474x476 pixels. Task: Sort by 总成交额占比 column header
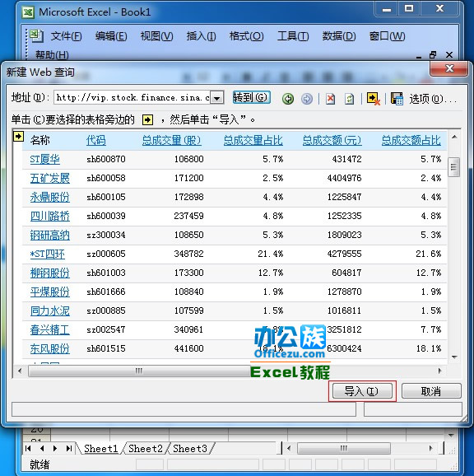411,140
